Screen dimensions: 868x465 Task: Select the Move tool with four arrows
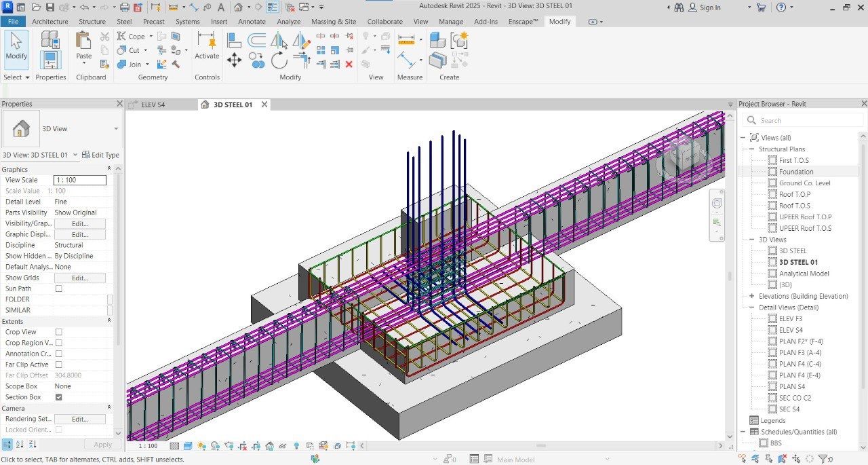pos(234,60)
